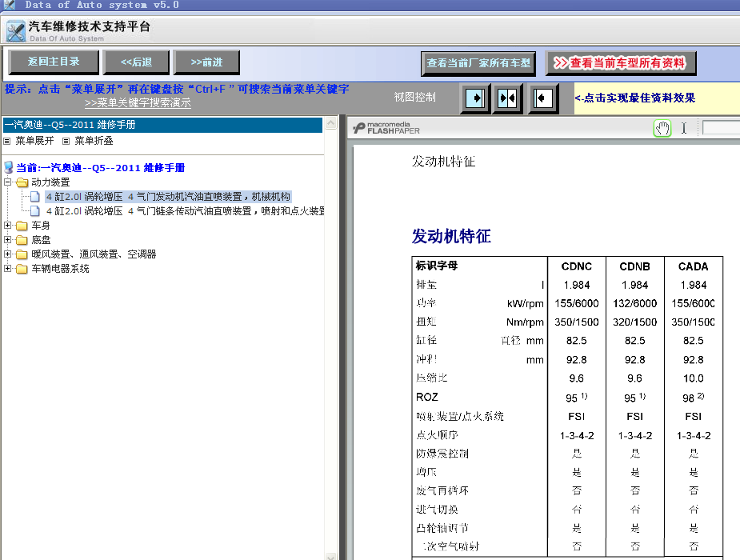Click CDNB torque value 320/1500
The image size is (740, 560).
coord(634,322)
